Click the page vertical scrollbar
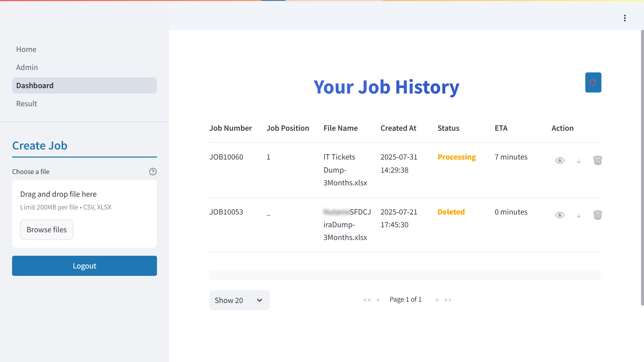Viewport: 644px width, 362px height. click(642, 168)
